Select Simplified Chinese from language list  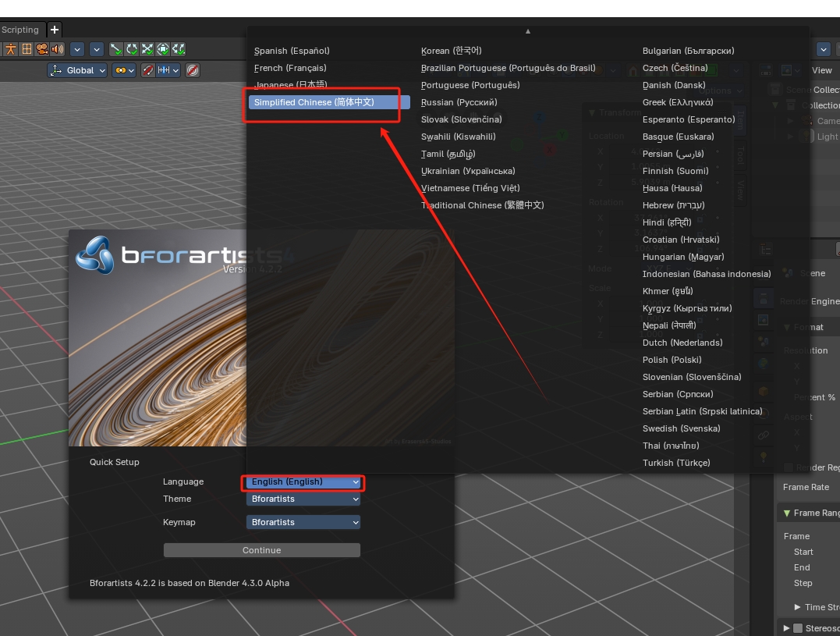point(328,102)
